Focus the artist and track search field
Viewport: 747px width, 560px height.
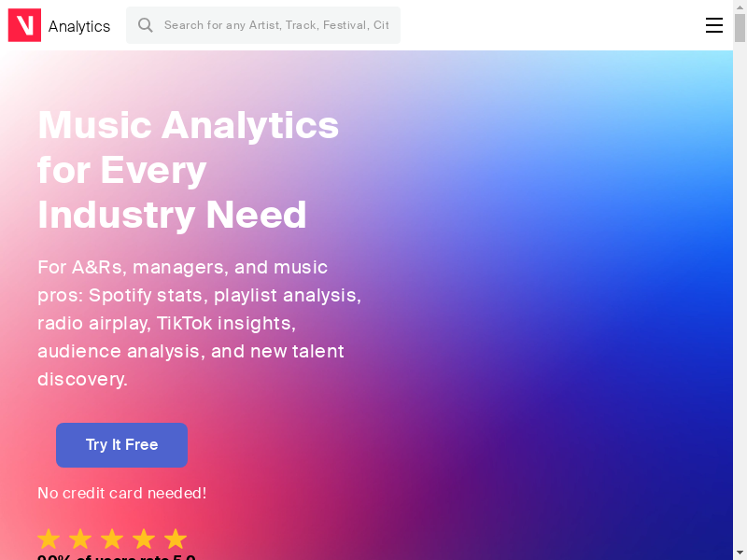276,25
